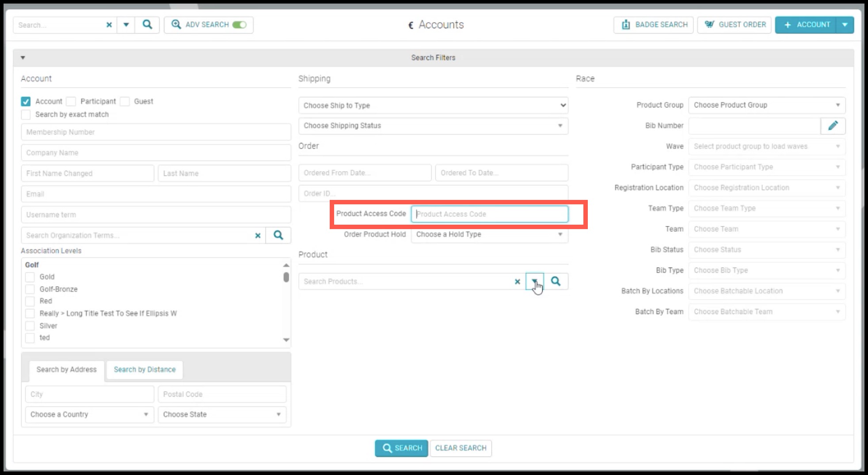
Task: Focus the Product Access Code input
Action: [x=489, y=214]
